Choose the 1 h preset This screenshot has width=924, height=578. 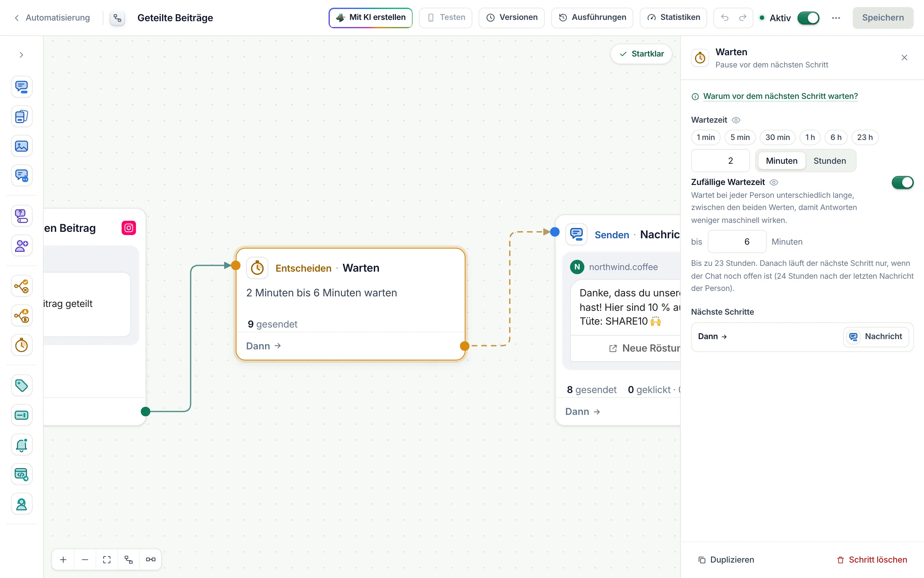tap(810, 137)
